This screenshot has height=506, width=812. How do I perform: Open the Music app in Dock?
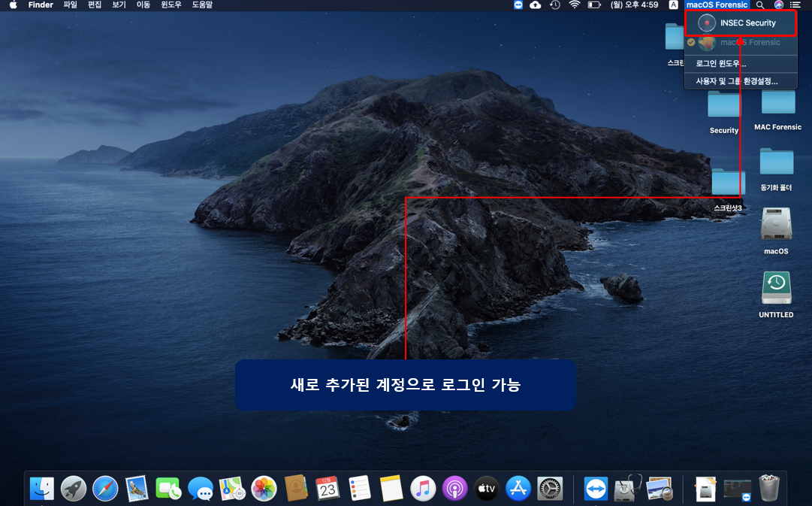[x=423, y=489]
